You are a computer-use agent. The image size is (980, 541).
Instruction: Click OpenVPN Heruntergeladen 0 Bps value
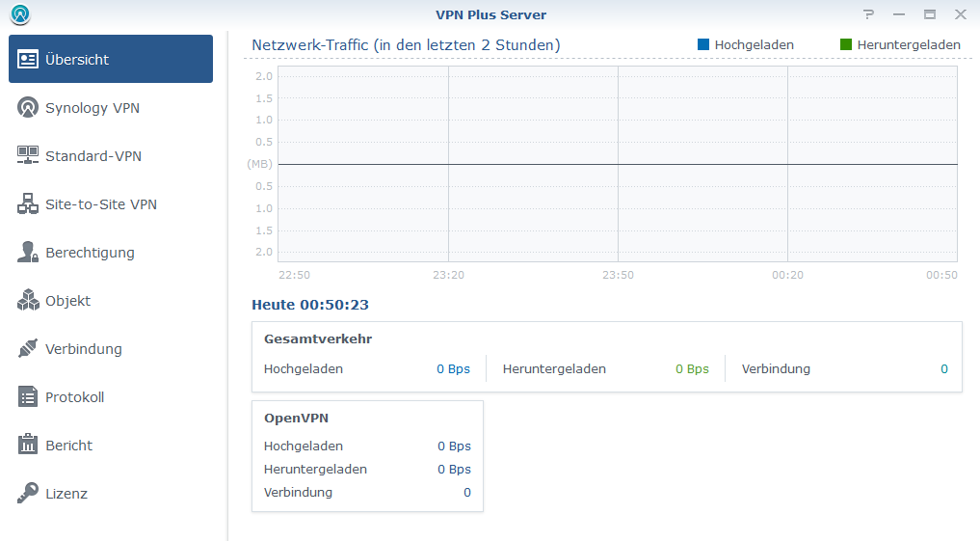click(455, 469)
